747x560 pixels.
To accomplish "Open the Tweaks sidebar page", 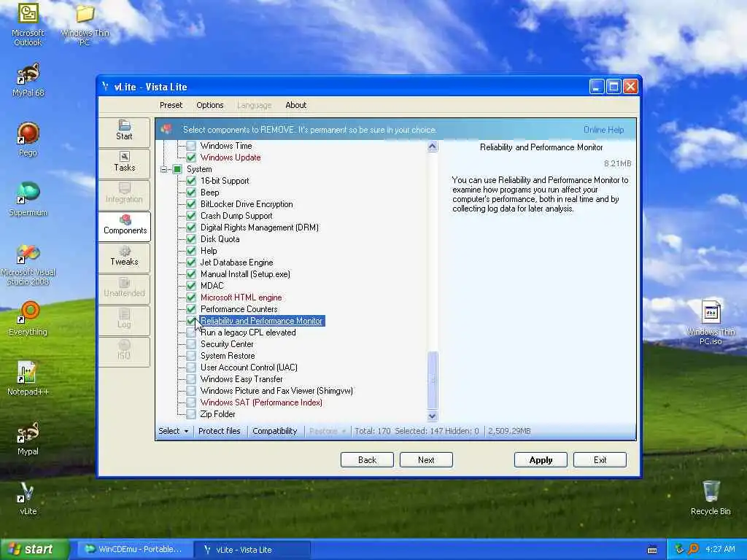I will click(124, 256).
